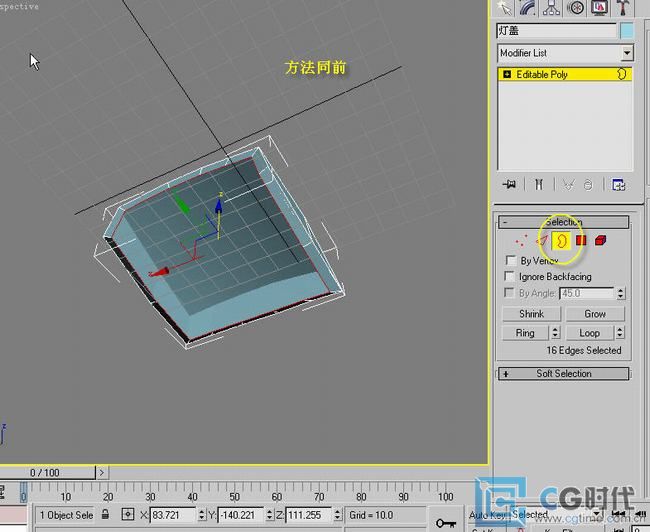Click the Editable Poly lightbulb toggle icon
The height and width of the screenshot is (532, 650).
tap(621, 75)
